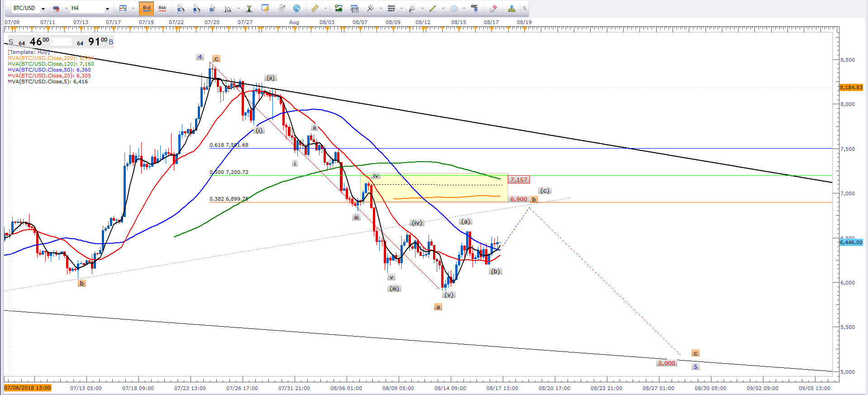The width and height of the screenshot is (868, 395).
Task: Toggle the Bid price display
Action: 147,8
